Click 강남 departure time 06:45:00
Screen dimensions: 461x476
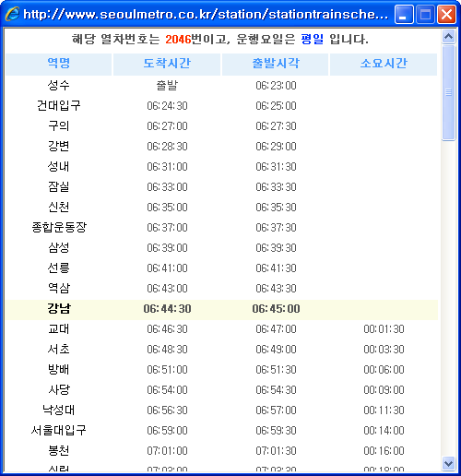click(276, 309)
